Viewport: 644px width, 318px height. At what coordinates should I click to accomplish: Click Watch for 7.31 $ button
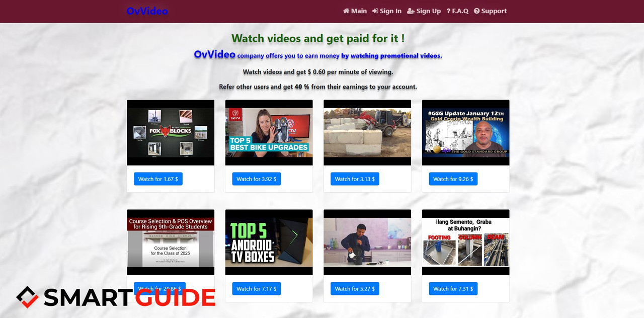pyautogui.click(x=453, y=289)
